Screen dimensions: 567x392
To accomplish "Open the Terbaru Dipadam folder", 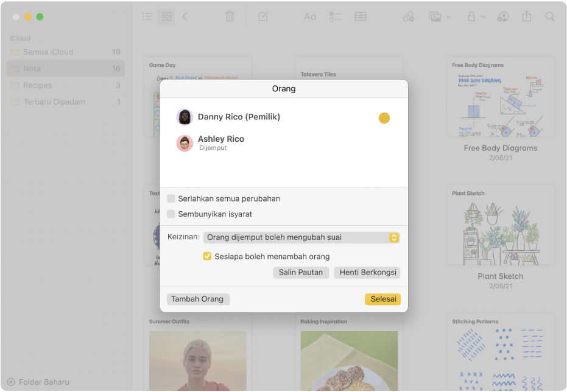I will 66,102.
